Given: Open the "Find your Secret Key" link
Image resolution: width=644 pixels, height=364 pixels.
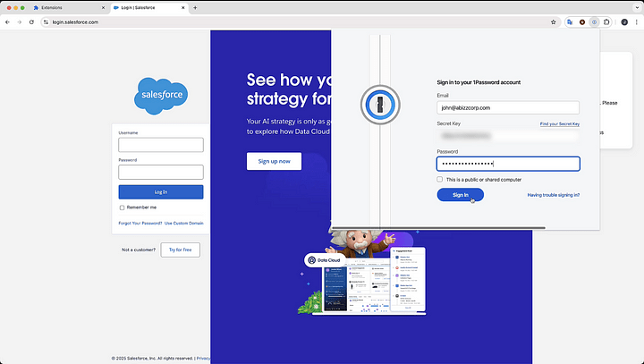Looking at the screenshot, I should (x=559, y=123).
